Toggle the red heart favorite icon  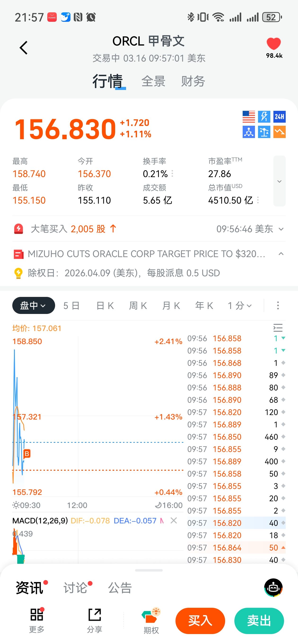point(274,44)
